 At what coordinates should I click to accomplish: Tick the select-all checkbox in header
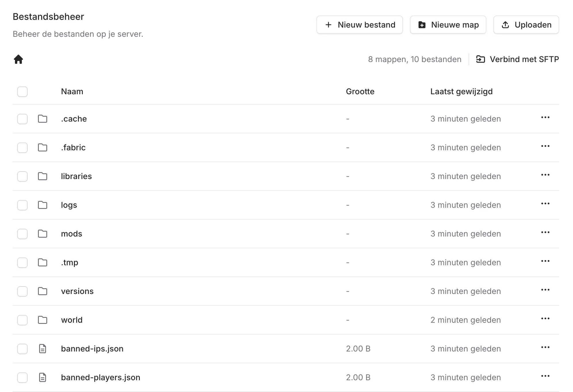22,92
